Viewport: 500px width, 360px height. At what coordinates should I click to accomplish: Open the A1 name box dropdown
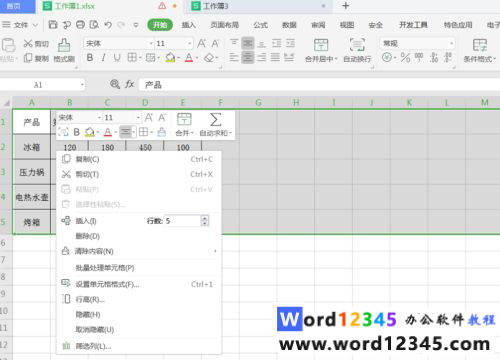[82, 85]
